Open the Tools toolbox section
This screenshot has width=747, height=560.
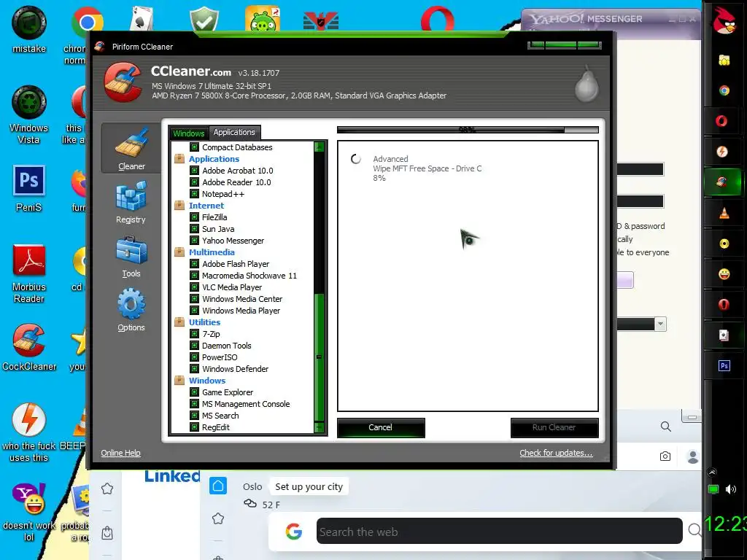click(x=131, y=257)
